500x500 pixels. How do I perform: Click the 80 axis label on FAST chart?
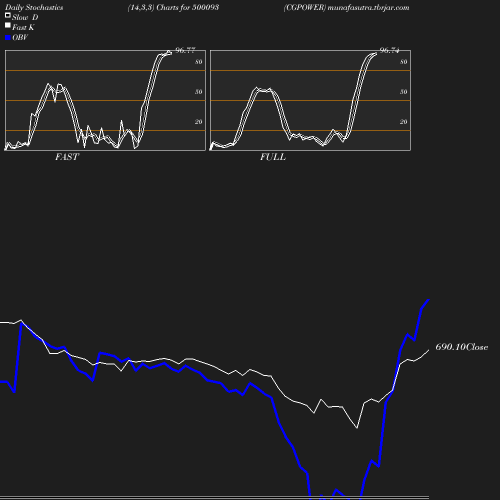click(199, 62)
